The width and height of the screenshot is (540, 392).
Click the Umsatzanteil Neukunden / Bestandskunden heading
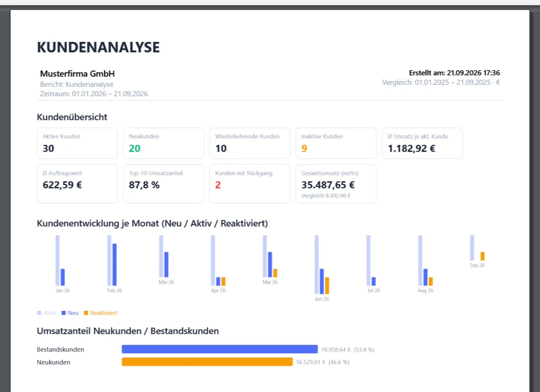point(128,331)
